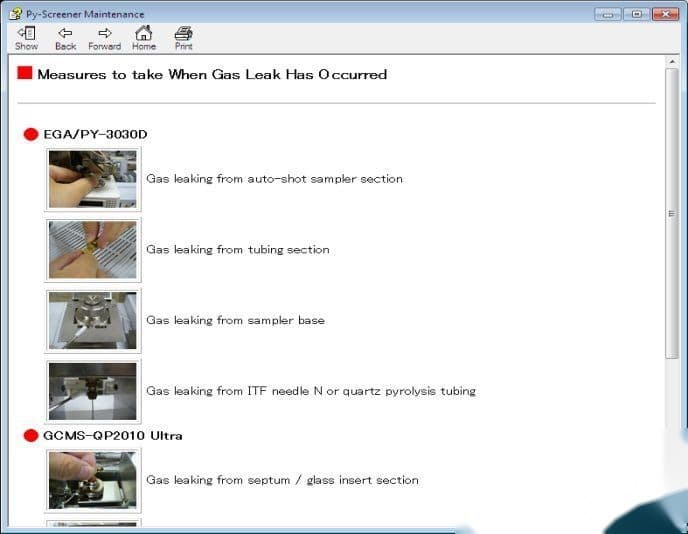
Task: Minimize the Py-Screener Maintenance window
Action: (608, 14)
